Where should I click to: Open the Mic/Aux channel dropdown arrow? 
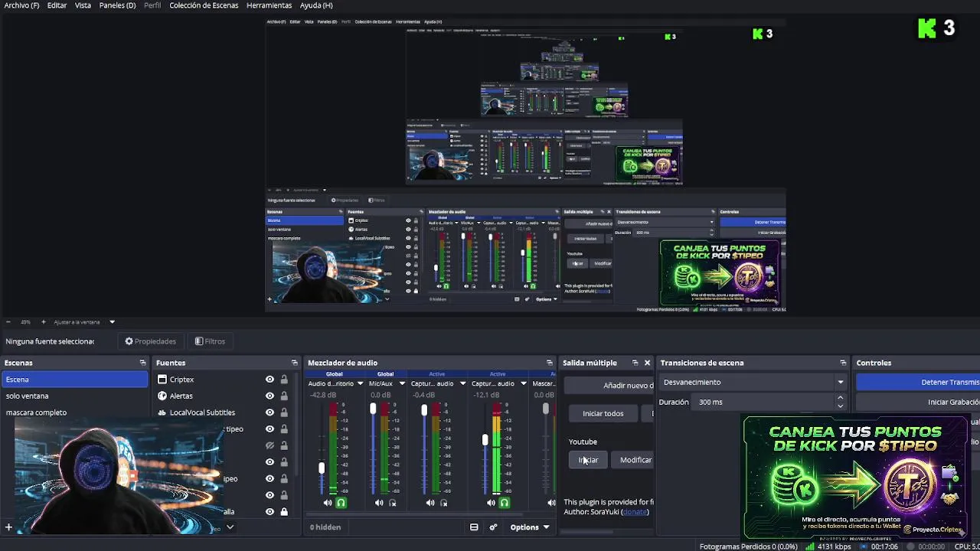tap(402, 384)
